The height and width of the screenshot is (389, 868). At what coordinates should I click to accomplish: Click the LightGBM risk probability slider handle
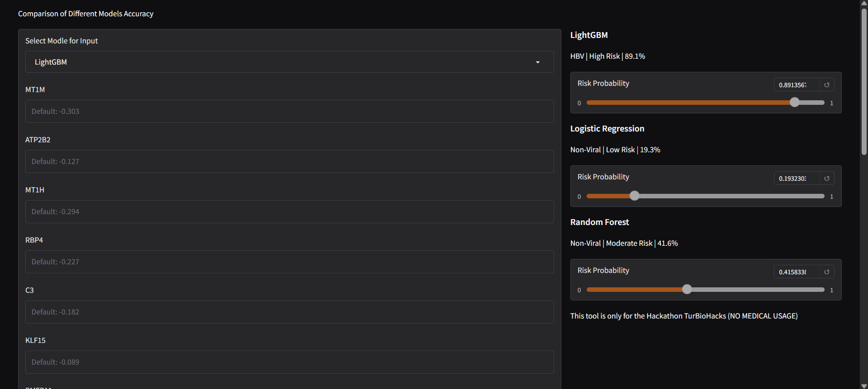(795, 103)
